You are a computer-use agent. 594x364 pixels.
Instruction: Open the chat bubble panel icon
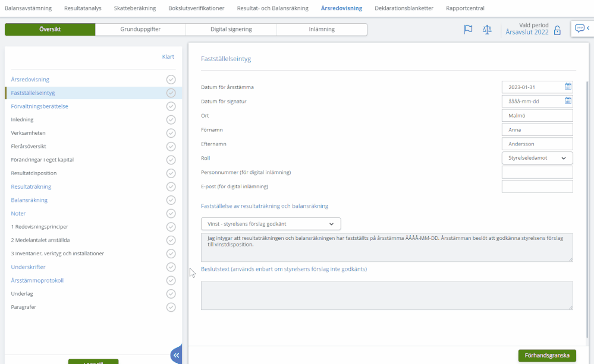click(580, 29)
